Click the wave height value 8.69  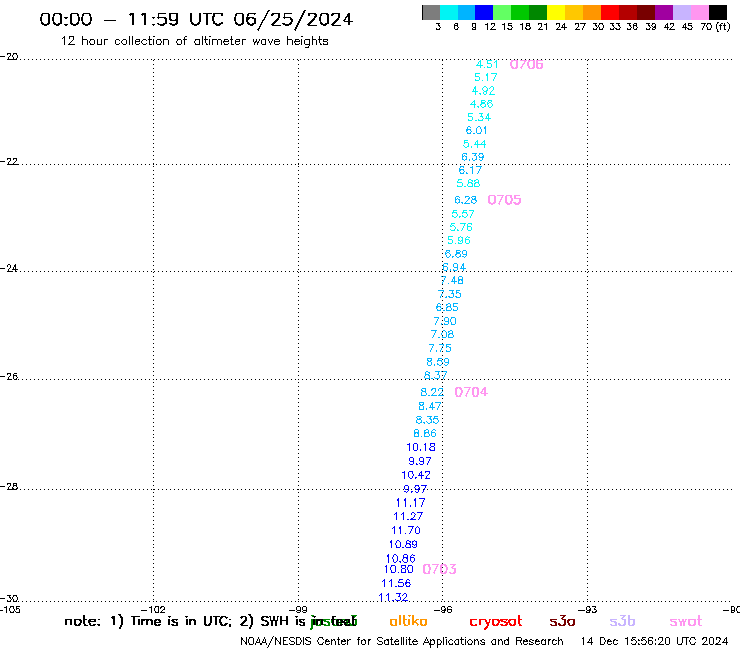[437, 362]
